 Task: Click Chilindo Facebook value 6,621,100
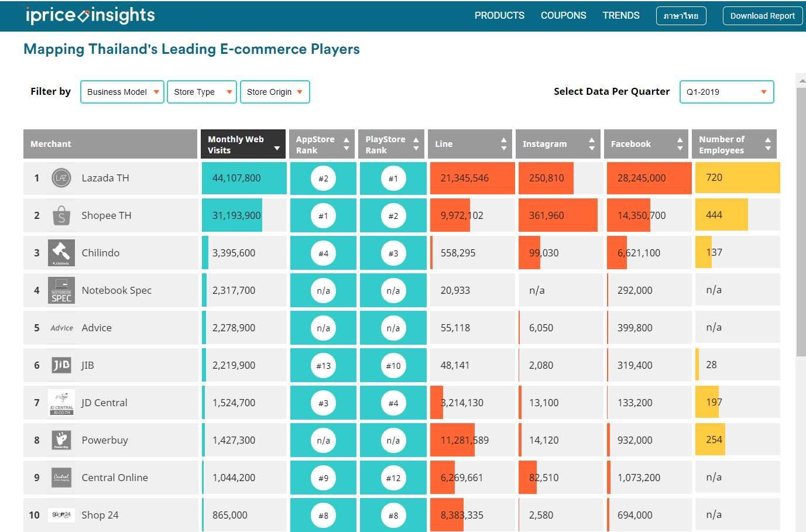coord(639,253)
